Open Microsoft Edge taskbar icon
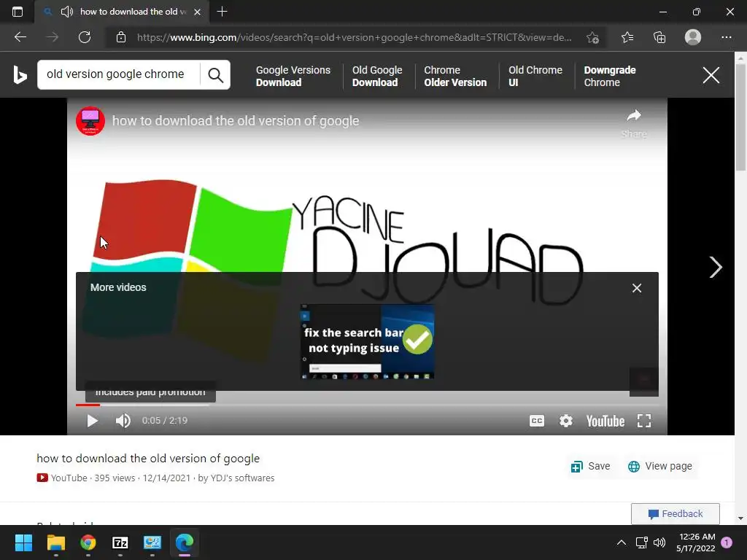The height and width of the screenshot is (560, 747). tap(185, 542)
